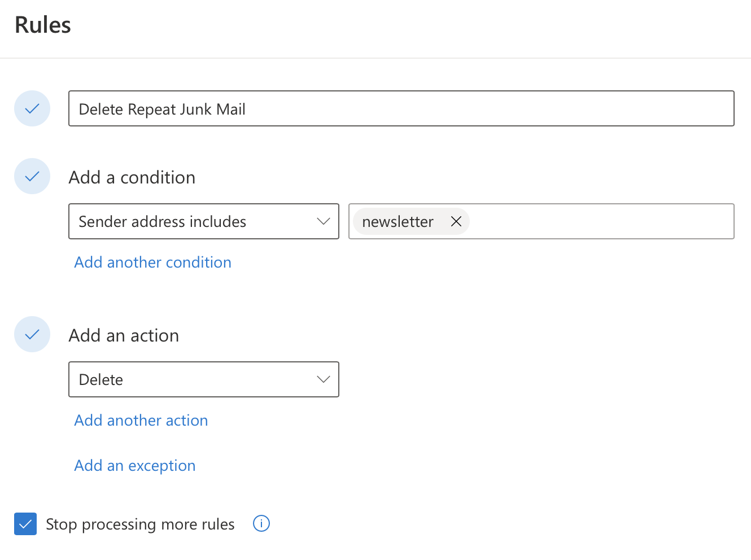This screenshot has height=560, width=751.
Task: Remove the newsletter tag with its X
Action: 456,221
